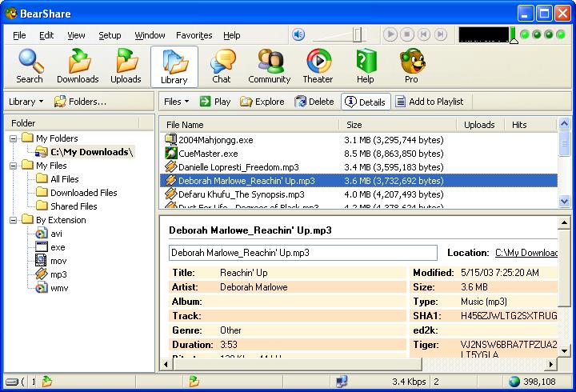Select the mp3 extension item
This screenshot has height=392, width=576.
(58, 274)
